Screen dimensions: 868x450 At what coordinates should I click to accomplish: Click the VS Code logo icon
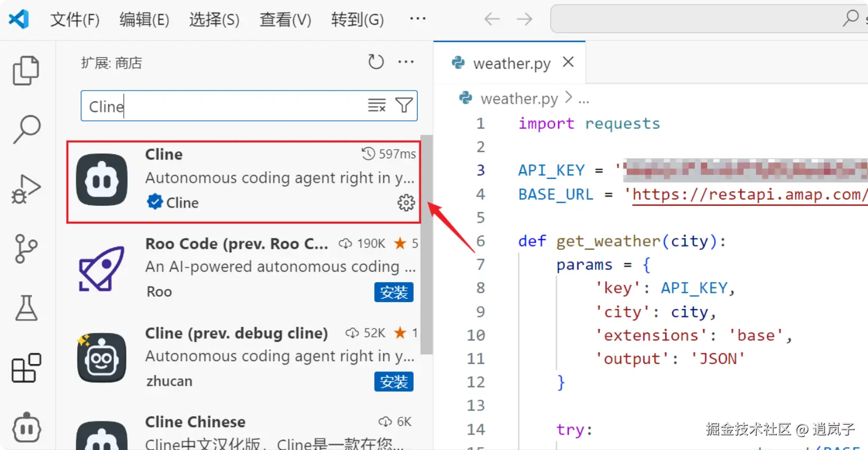click(19, 19)
